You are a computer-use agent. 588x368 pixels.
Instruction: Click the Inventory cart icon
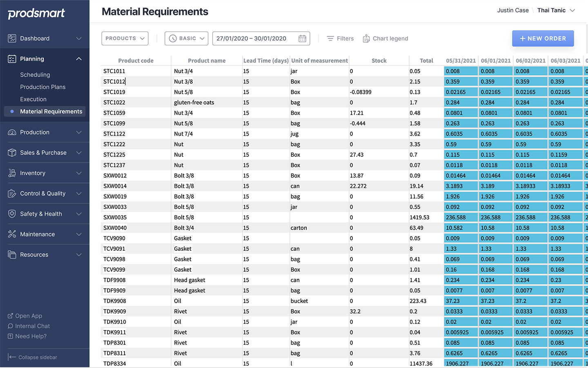point(12,173)
